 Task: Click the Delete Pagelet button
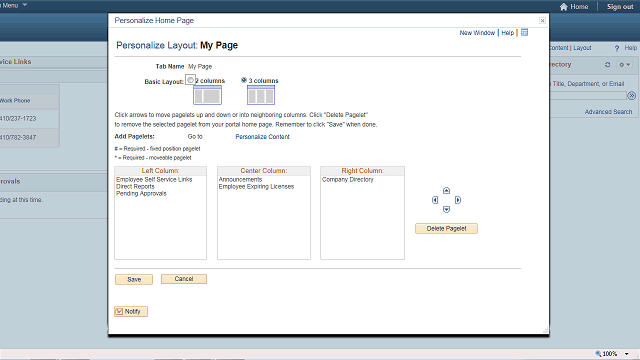point(446,229)
